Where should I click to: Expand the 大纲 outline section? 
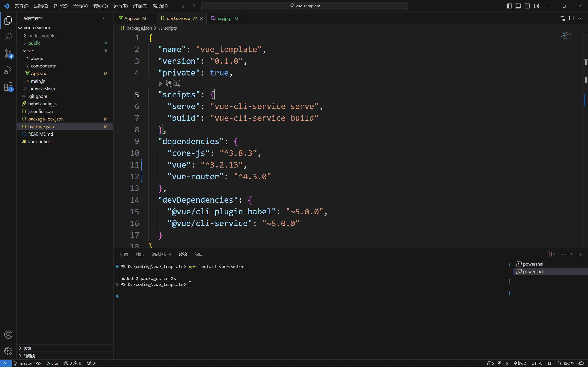(27, 348)
